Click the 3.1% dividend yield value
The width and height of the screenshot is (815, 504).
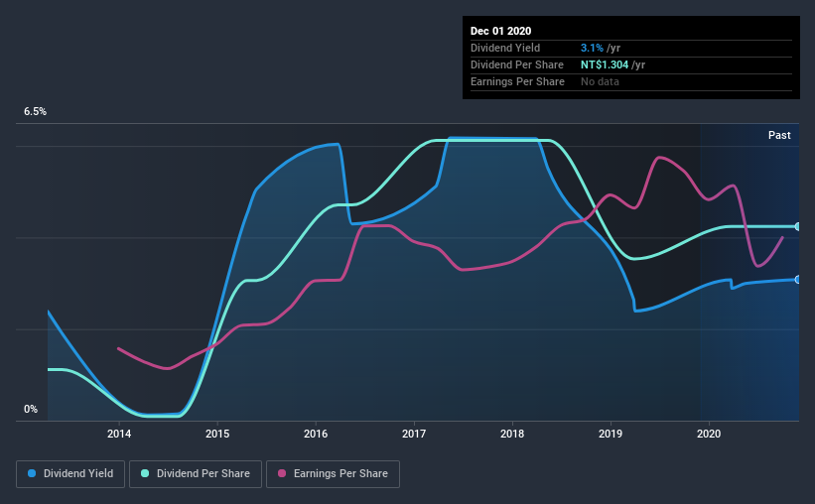[592, 48]
